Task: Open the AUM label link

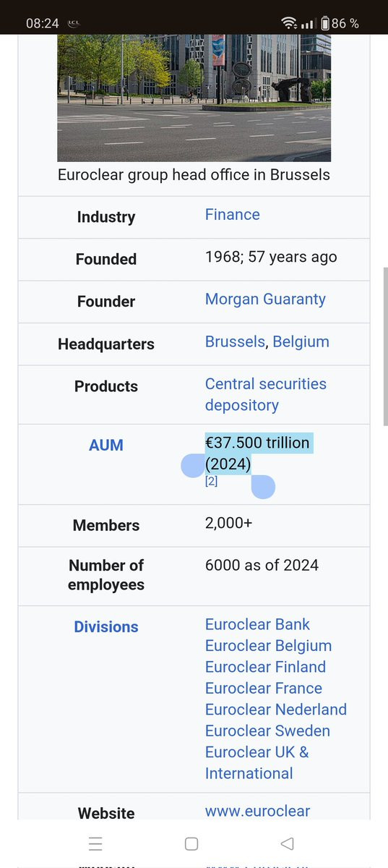Action: tap(106, 446)
